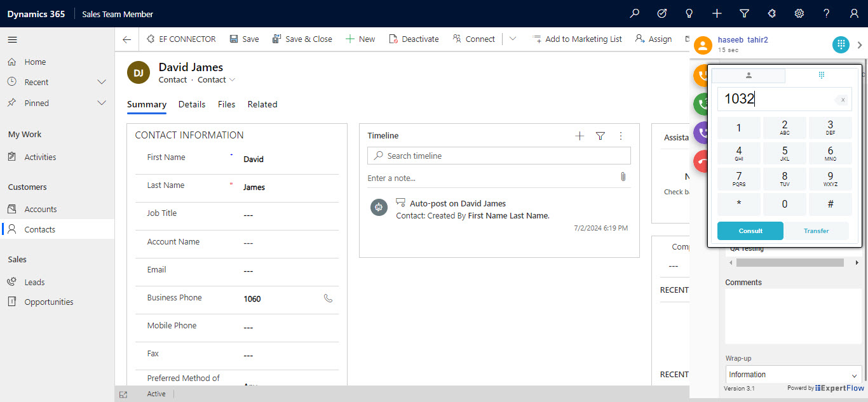
Task: Open Settings gear in the top bar
Action: tap(799, 13)
